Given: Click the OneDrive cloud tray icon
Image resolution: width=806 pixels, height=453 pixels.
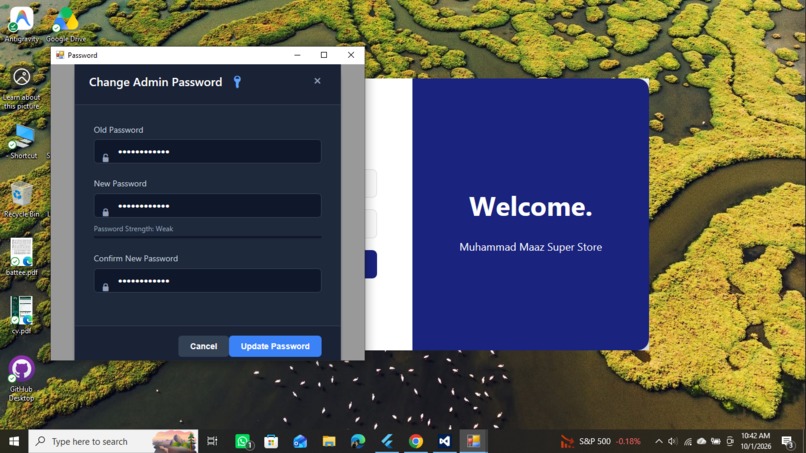Looking at the screenshot, I should [701, 441].
